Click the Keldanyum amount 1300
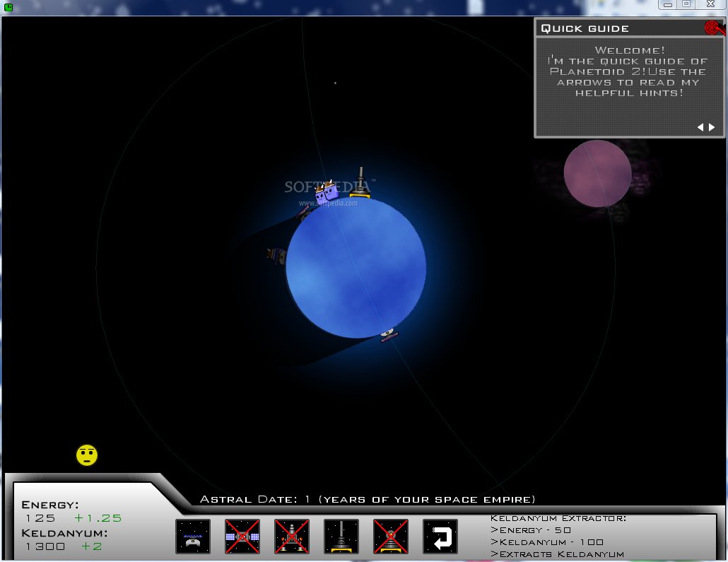The width and height of the screenshot is (728, 562). pos(45,546)
